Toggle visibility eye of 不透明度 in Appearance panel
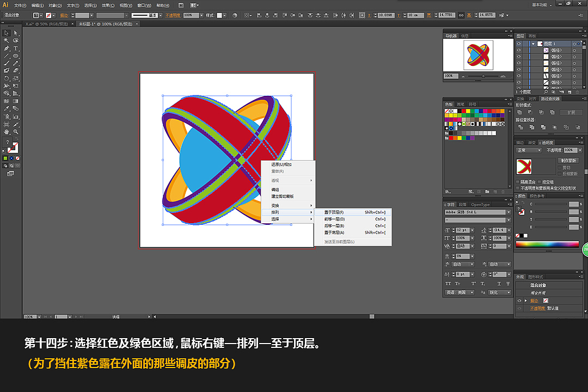The height and width of the screenshot is (392, 588). (519, 308)
